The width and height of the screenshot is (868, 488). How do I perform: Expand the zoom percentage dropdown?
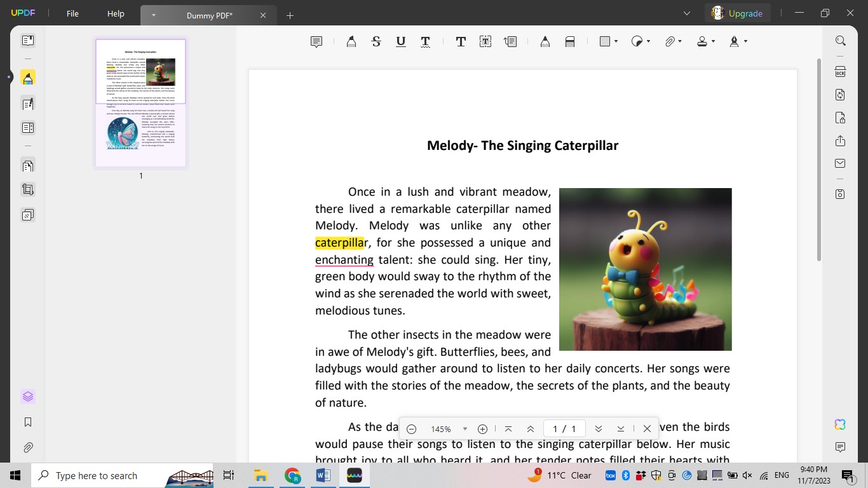coord(465,429)
